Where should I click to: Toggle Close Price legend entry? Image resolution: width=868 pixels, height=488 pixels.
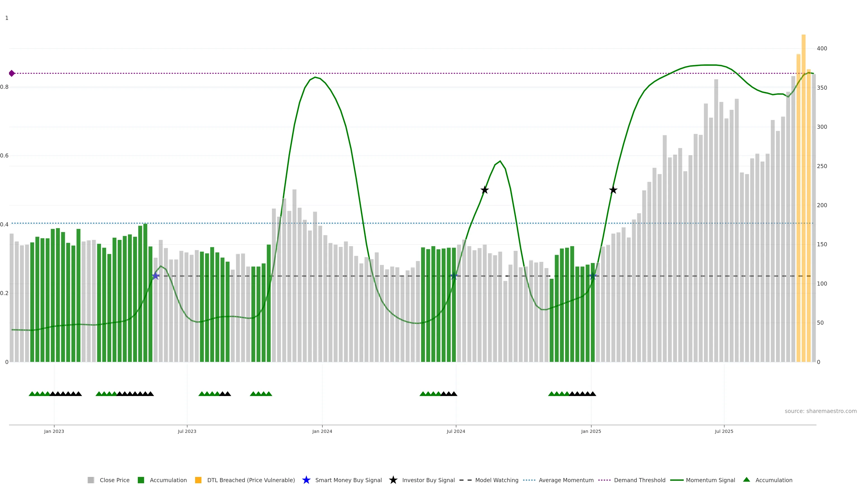114,480
